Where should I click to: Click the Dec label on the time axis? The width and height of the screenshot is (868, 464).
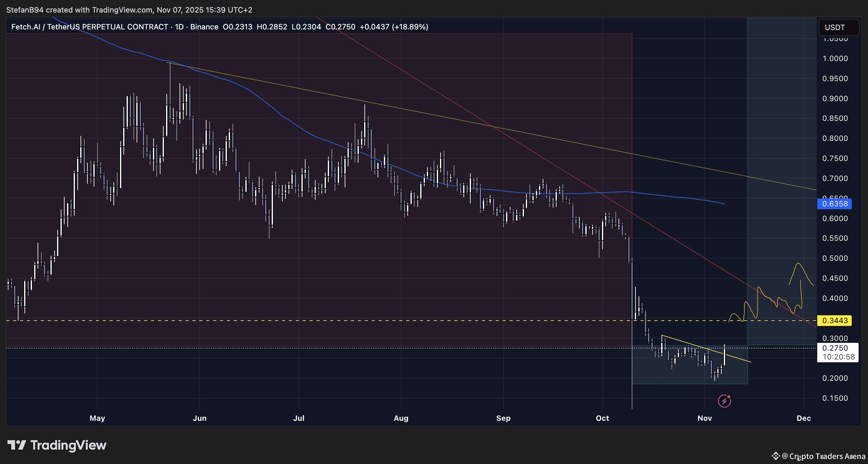click(804, 418)
